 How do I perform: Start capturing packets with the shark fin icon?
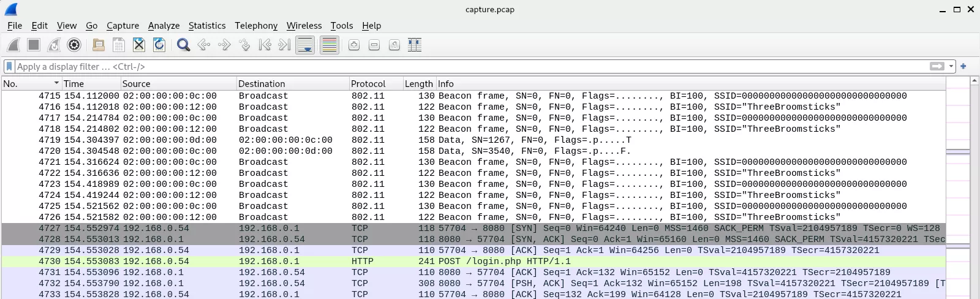tap(13, 45)
